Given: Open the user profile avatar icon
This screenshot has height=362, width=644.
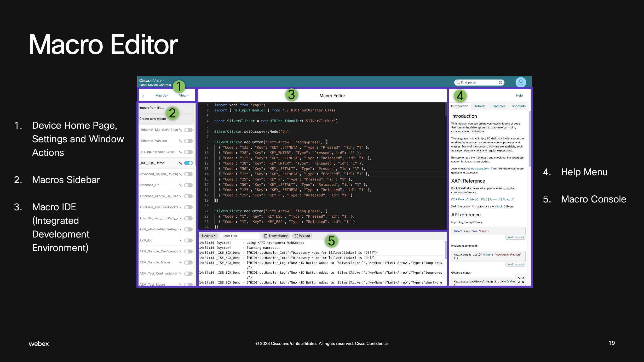Looking at the screenshot, I should 521,82.
